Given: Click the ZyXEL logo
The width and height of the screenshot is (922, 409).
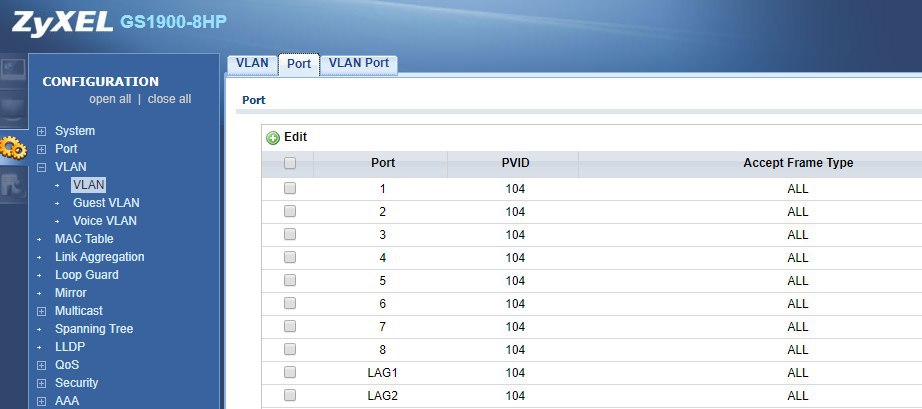Looking at the screenshot, I should (62, 22).
